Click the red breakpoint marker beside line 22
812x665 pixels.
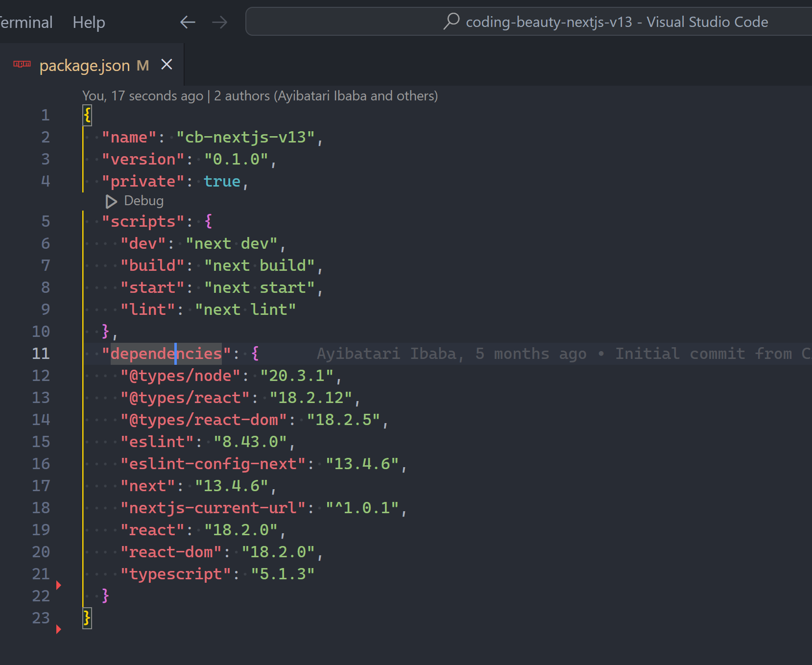pos(59,585)
